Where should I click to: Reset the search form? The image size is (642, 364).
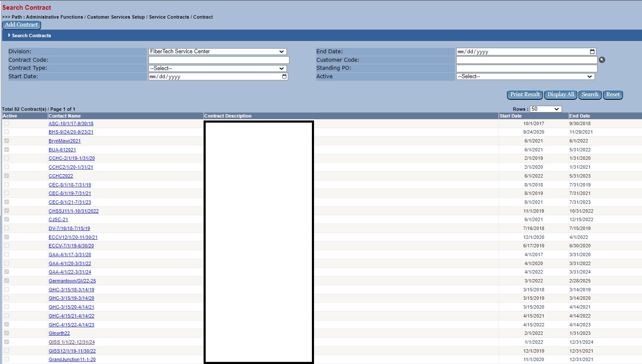tap(612, 95)
